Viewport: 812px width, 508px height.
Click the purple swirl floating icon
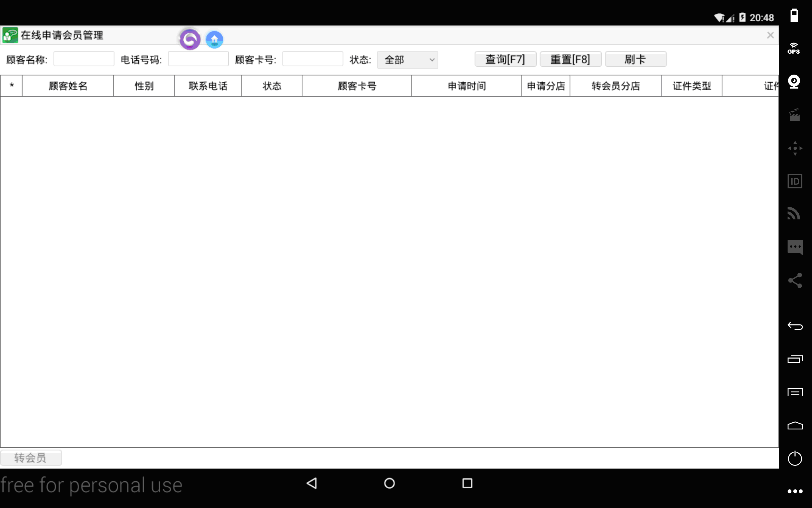pos(190,40)
